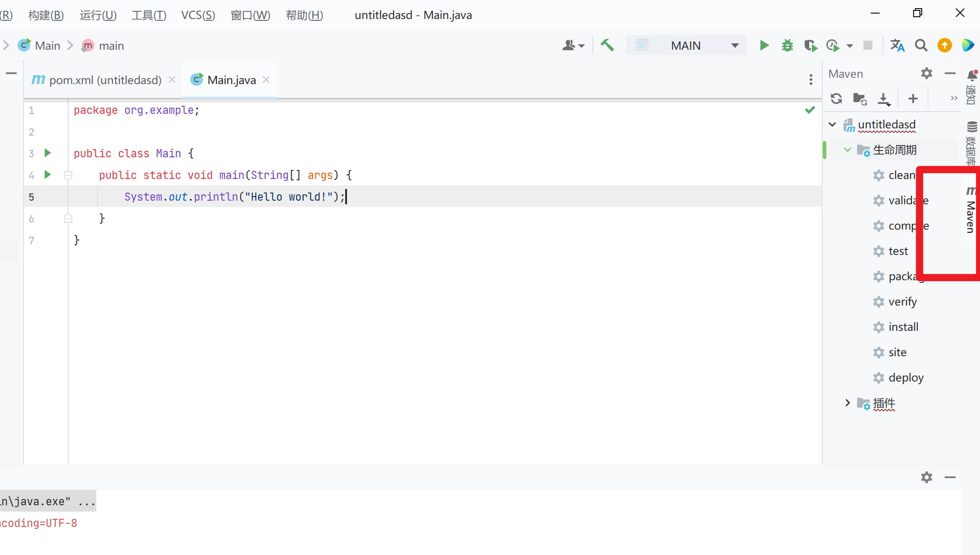Open the 运行(U) Run menu

coord(98,15)
